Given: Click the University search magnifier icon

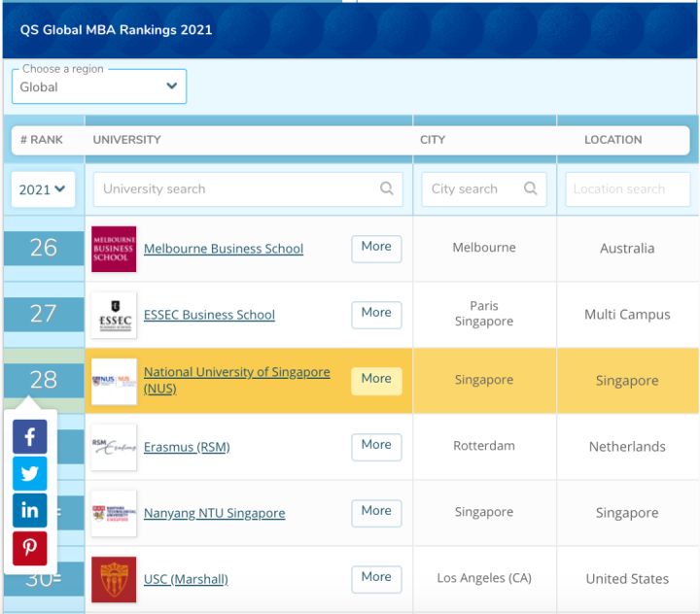Looking at the screenshot, I should pos(387,188).
